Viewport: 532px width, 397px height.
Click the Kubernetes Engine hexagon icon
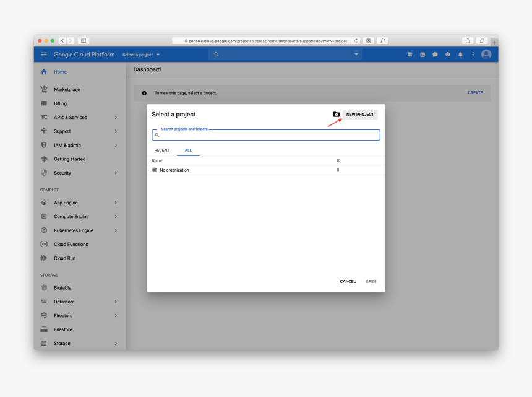click(44, 230)
